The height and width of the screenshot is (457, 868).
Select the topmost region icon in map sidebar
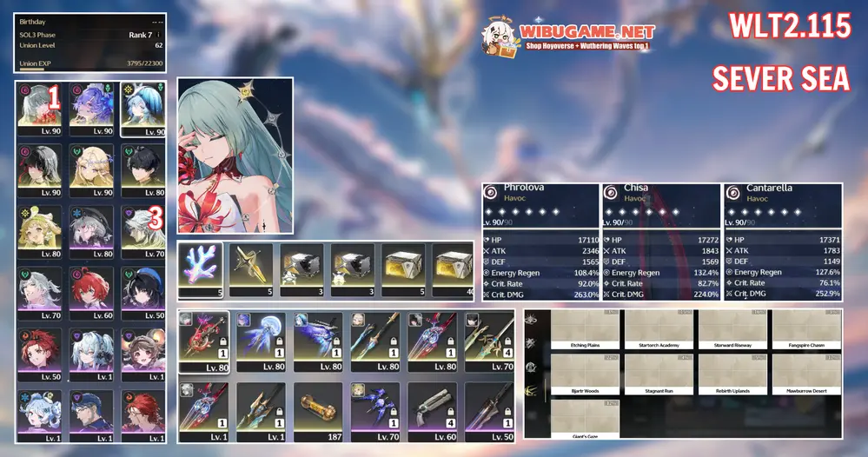[x=531, y=318]
